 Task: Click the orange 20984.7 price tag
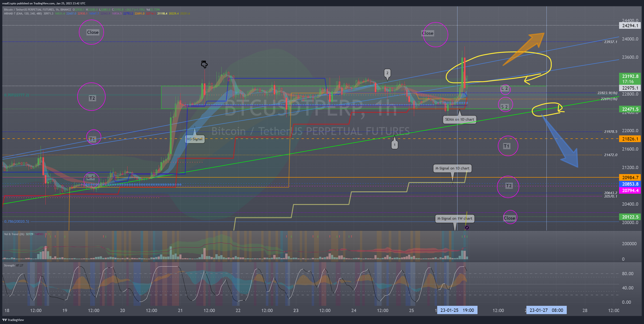tap(630, 178)
